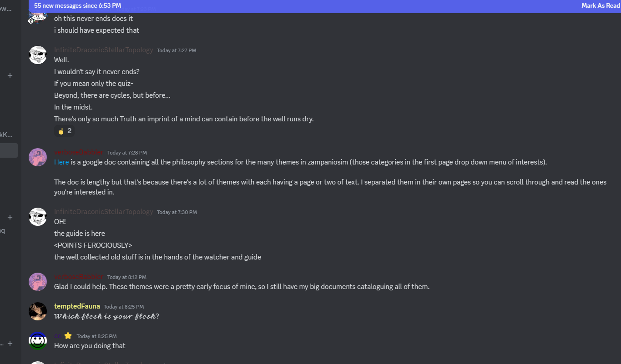
Task: Click the verboseBabbler username at 7:28 PM
Action: [79, 152]
